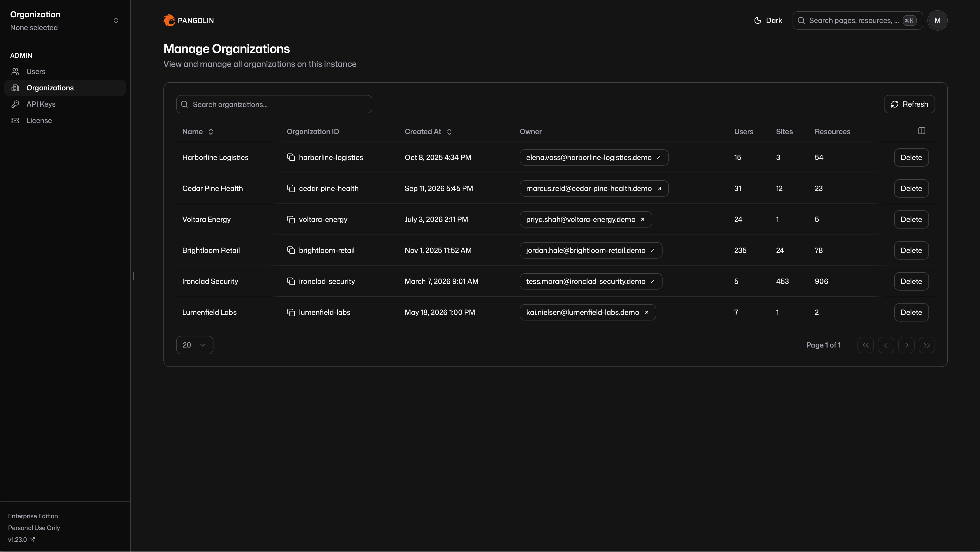Click the Ironclad Security name cell
Image resolution: width=980 pixels, height=552 pixels.
(210, 282)
